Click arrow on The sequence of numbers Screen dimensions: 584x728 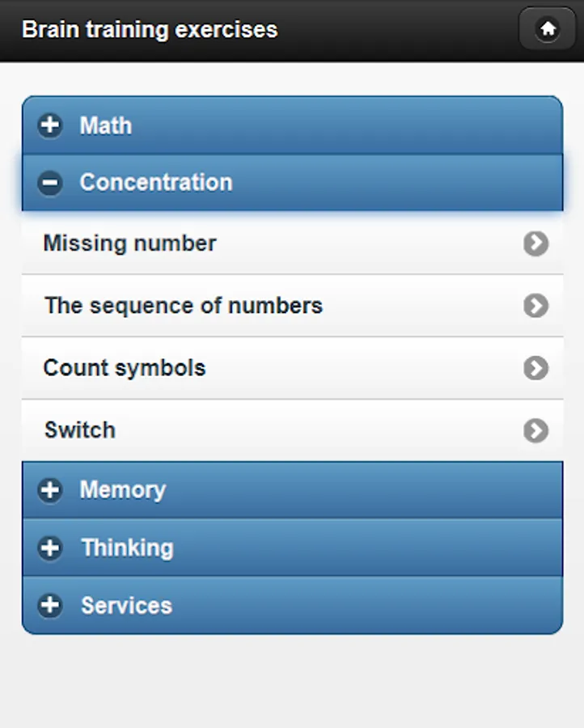pyautogui.click(x=535, y=306)
